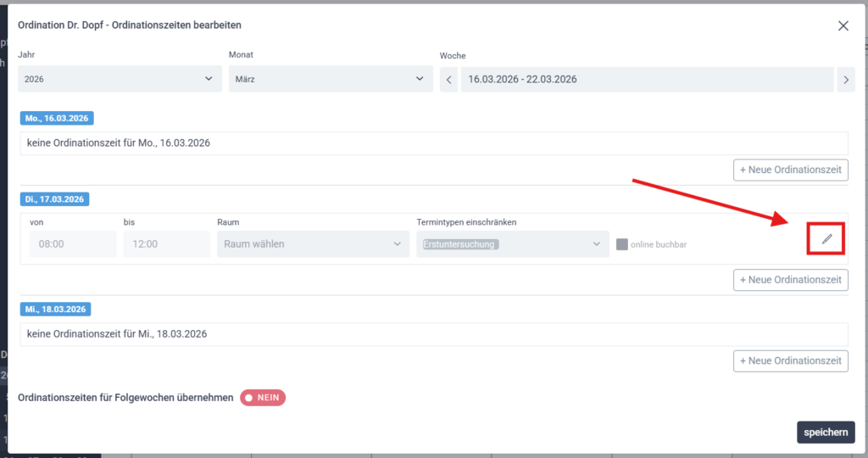The height and width of the screenshot is (458, 868).
Task: Expand the 'Raum wählen' dropdown
Action: (x=313, y=244)
